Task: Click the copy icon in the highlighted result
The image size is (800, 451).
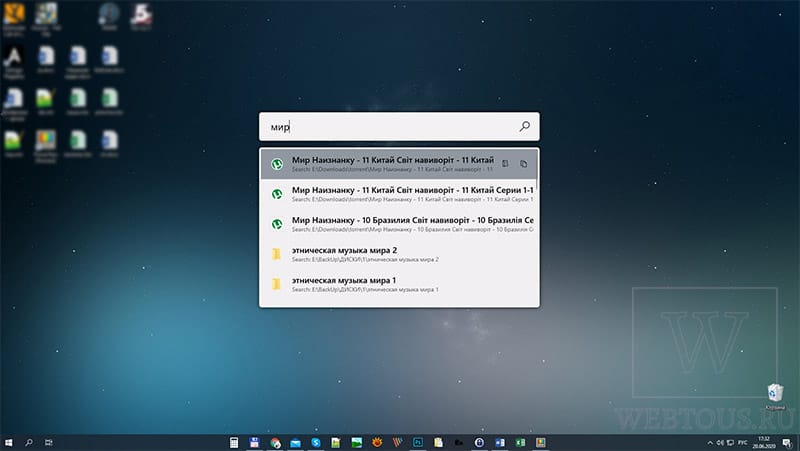Action: pyautogui.click(x=523, y=164)
